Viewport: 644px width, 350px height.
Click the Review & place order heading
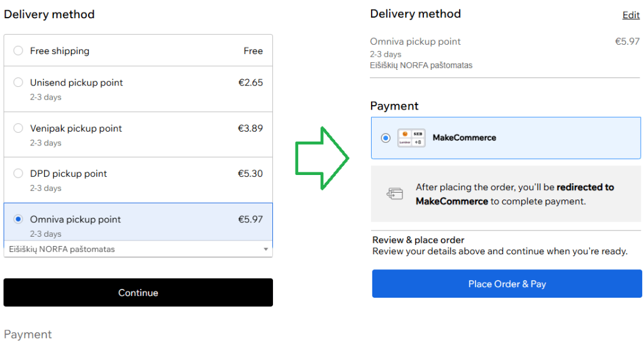(418, 240)
